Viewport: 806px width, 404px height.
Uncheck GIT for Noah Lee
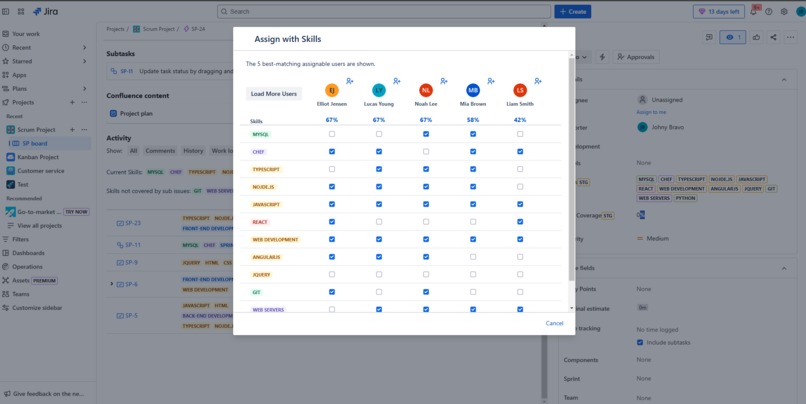(x=426, y=292)
